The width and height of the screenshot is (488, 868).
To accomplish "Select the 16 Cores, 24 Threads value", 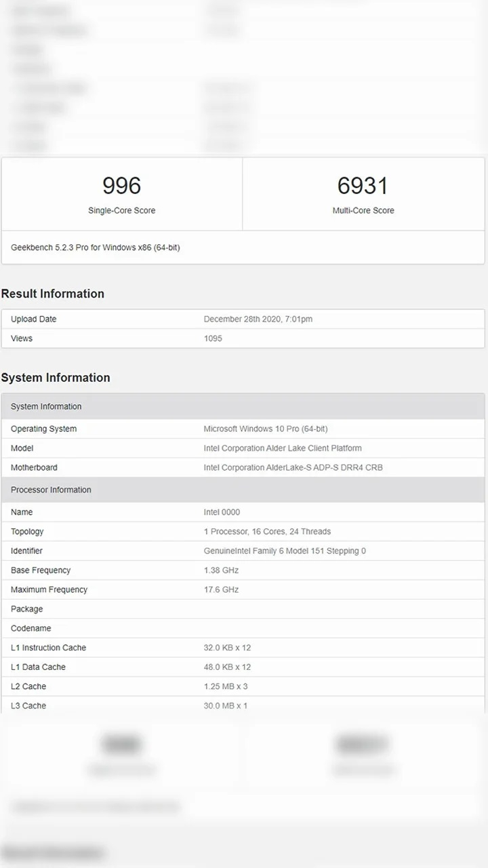I will (x=268, y=532).
